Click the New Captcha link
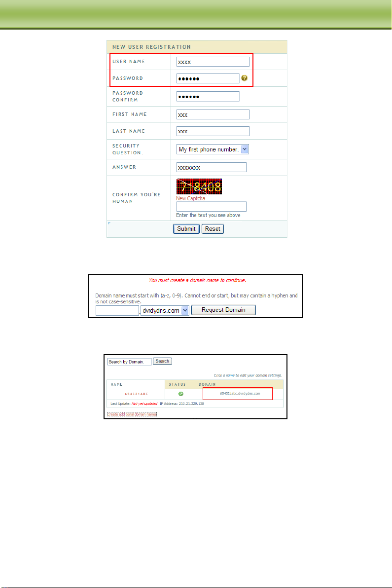 [x=191, y=198]
